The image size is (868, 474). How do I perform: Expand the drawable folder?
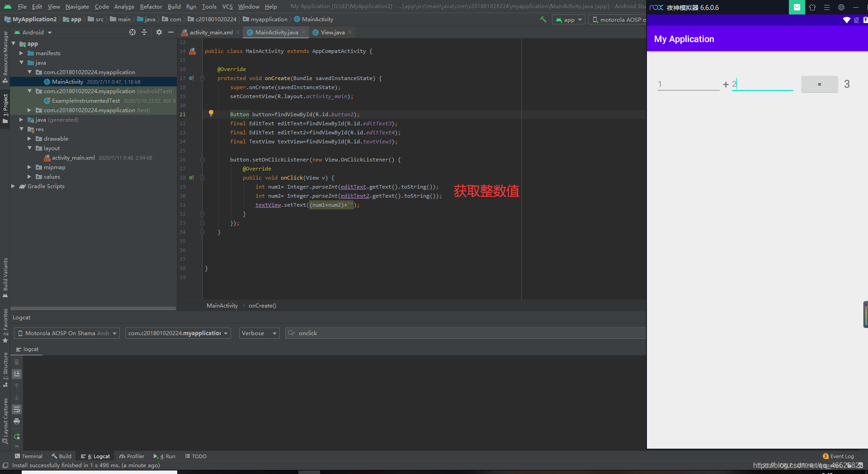29,138
